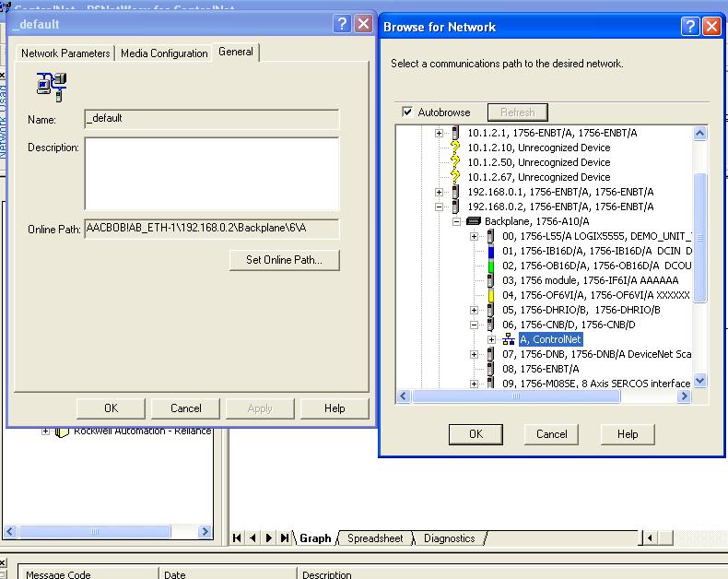728x579 pixels.
Task: Expand slot 09 1756-M08SE node
Action: (x=474, y=384)
